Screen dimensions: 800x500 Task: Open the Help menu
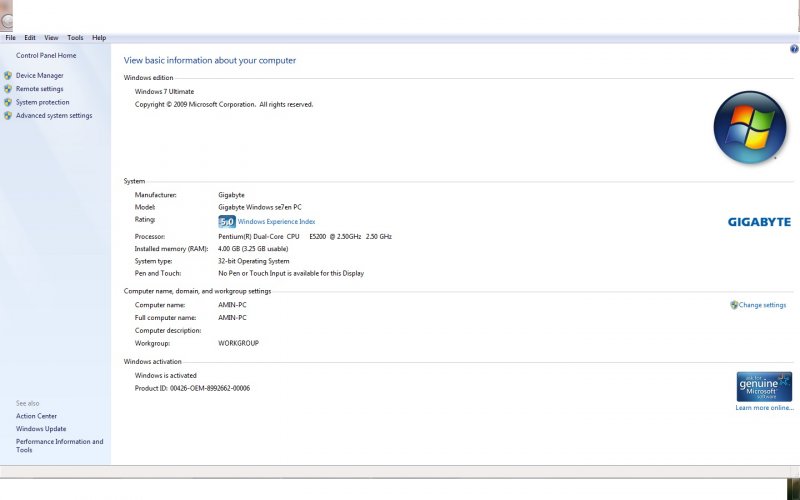[99, 38]
